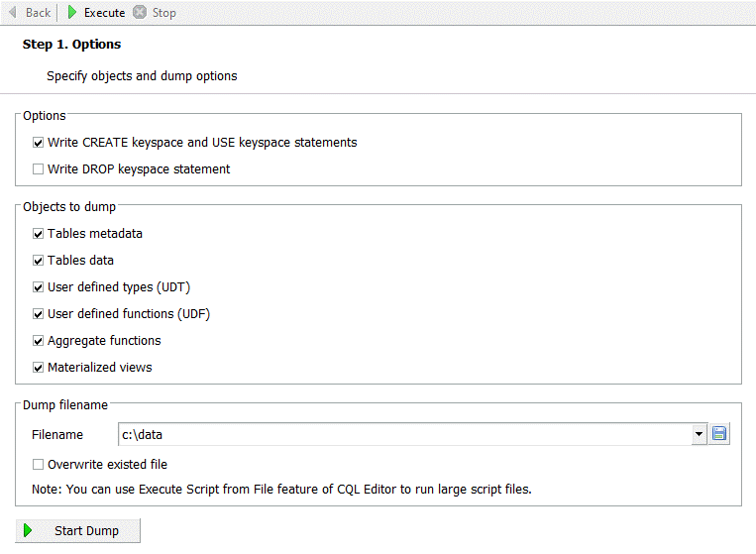Viewport: 756px width, 554px height.
Task: Click the grey Stop circle icon
Action: click(x=139, y=13)
